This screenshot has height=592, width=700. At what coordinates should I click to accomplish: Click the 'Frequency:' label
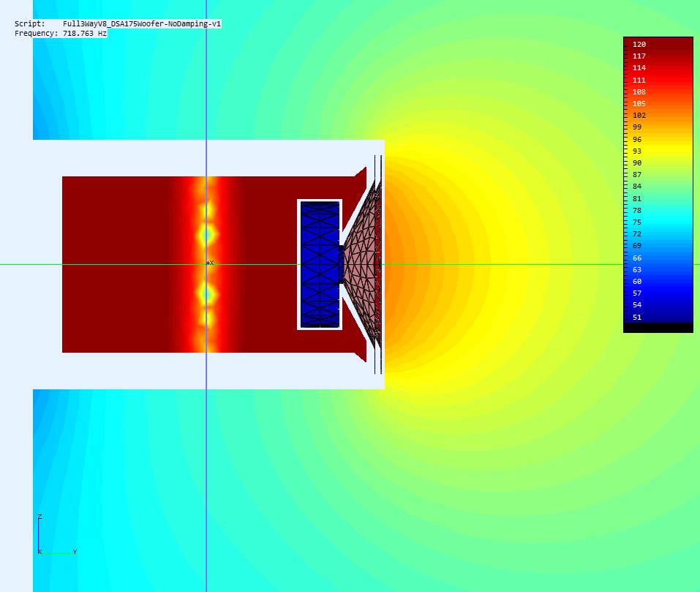click(36, 34)
